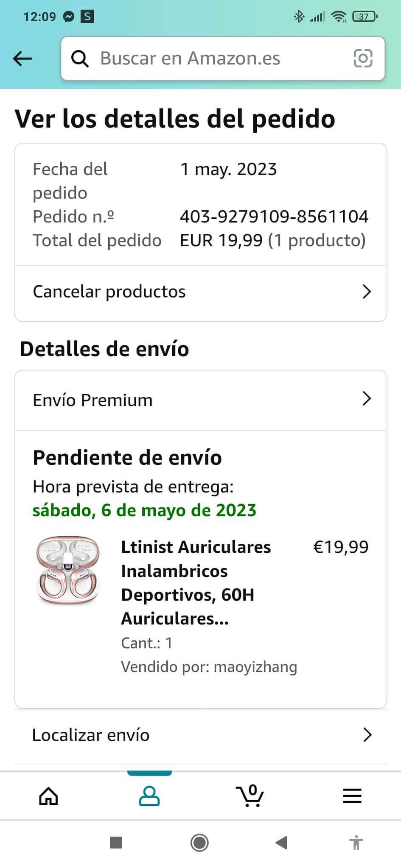
Task: Open Ltinist Auriculares product title link
Action: tap(196, 582)
